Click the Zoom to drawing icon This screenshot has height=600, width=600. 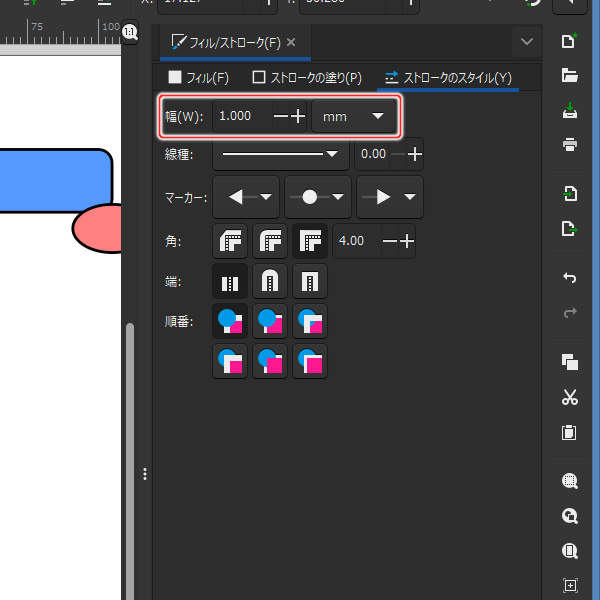pyautogui.click(x=569, y=516)
